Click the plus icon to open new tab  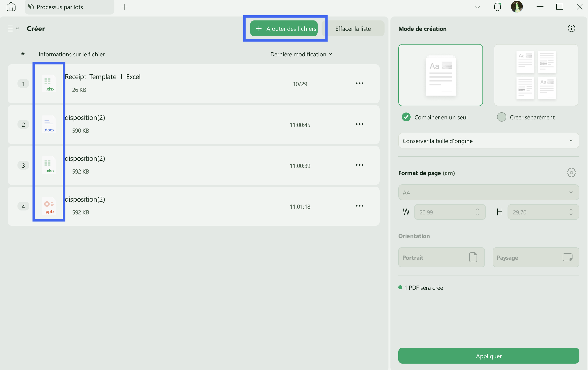[124, 7]
